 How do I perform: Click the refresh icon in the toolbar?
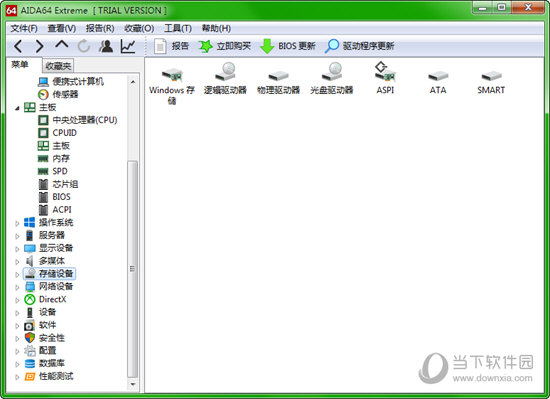(x=84, y=46)
